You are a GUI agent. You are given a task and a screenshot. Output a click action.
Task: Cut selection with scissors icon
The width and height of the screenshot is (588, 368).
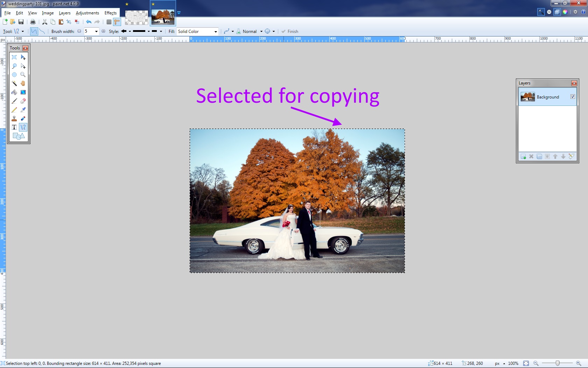coord(45,22)
